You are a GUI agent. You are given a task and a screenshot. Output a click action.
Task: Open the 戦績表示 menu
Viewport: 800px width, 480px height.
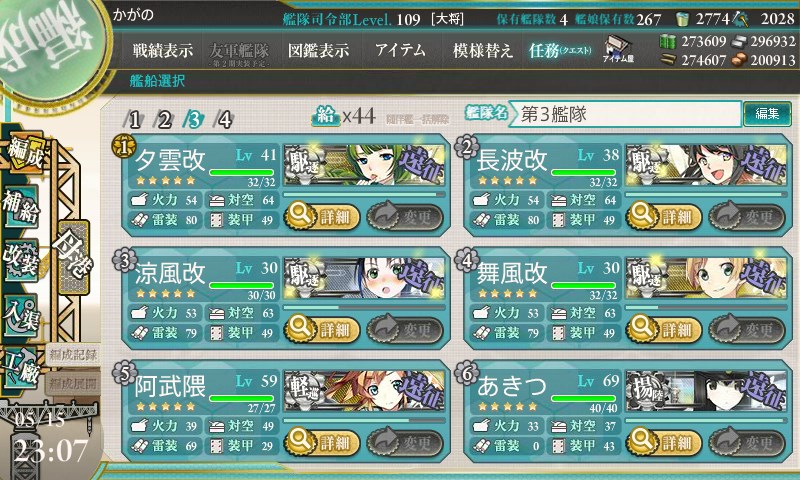point(163,50)
